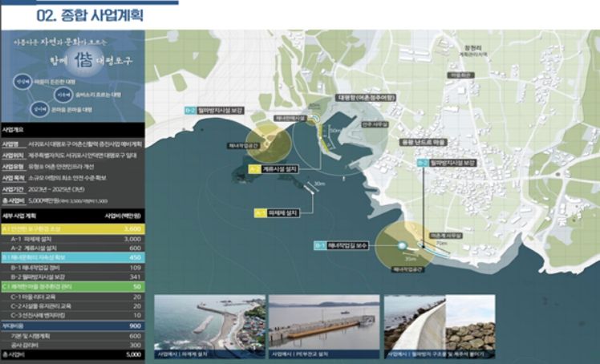Select the dark blue '부대비용' row with 900
The height and width of the screenshot is (364, 600).
click(73, 326)
